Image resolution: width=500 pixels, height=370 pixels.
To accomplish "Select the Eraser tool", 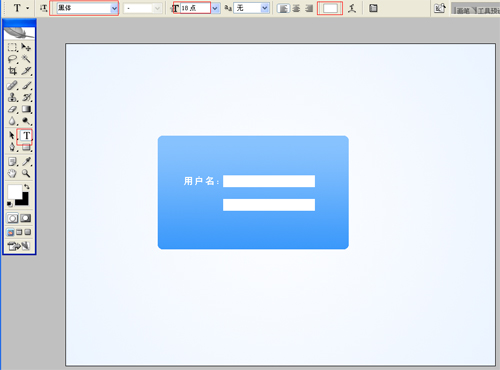I will point(12,109).
